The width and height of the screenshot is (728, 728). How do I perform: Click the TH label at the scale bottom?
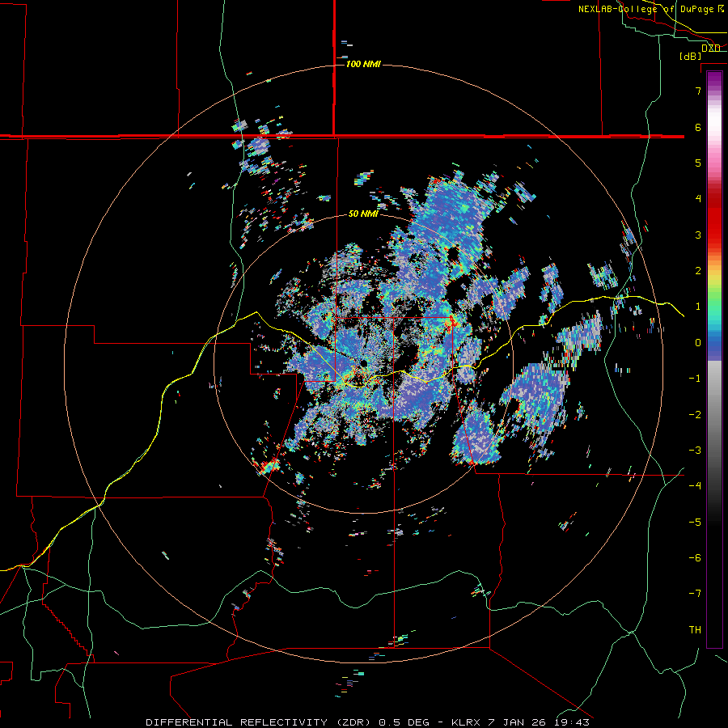click(695, 630)
